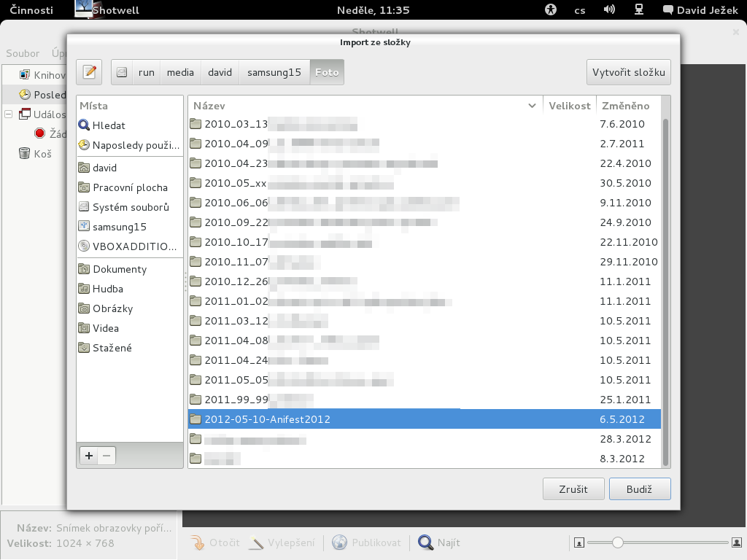
Task: Collapse the Události tree in Shotwell sidebar
Action: [9, 114]
